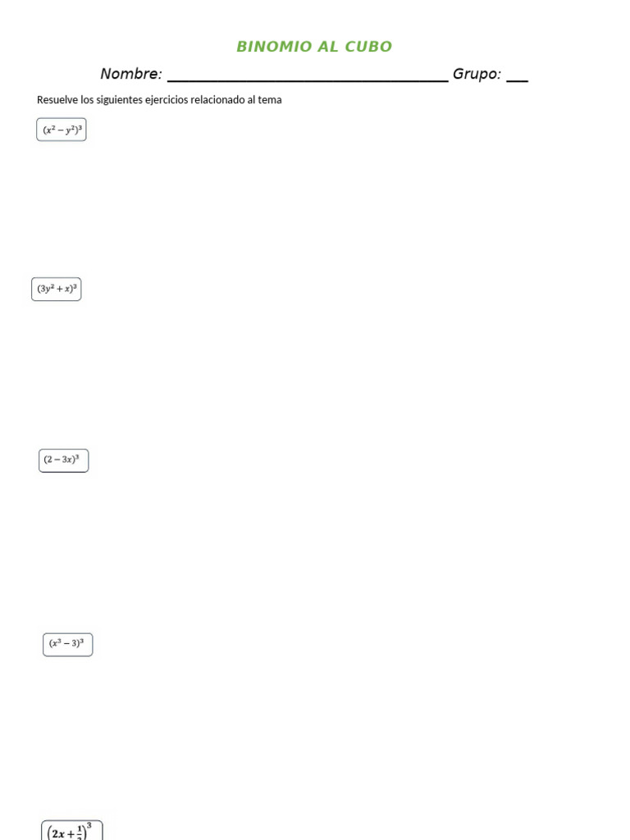Select the (x³ − 3)³ equation box
The width and height of the screenshot is (630, 840).
[x=68, y=645]
